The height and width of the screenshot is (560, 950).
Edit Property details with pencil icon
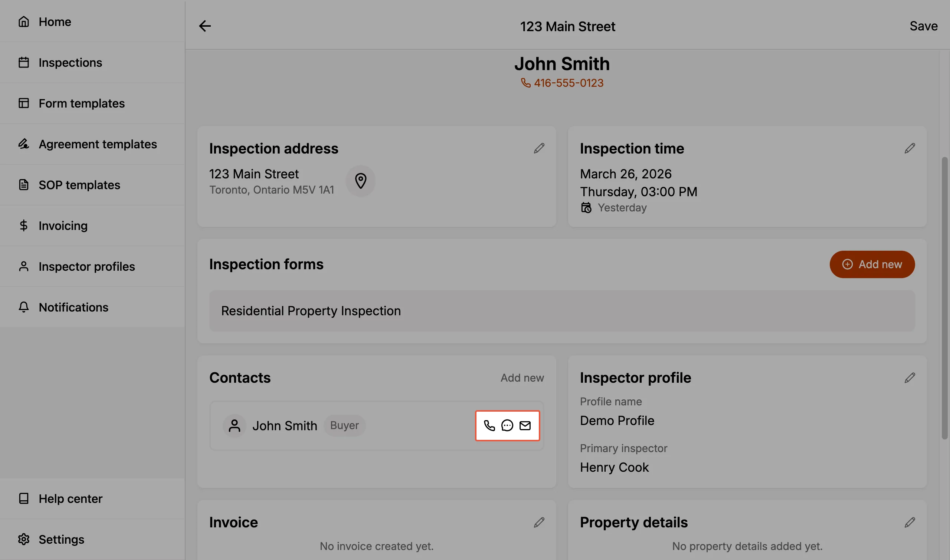[910, 522]
